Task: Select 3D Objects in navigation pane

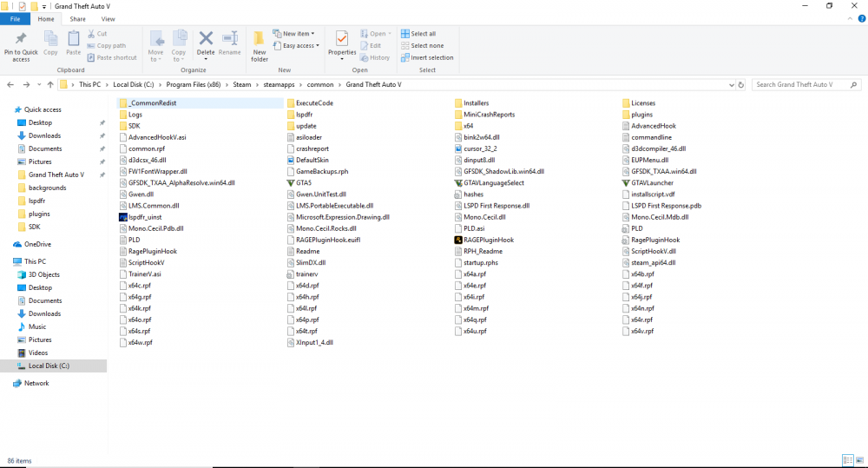Action: (43, 274)
